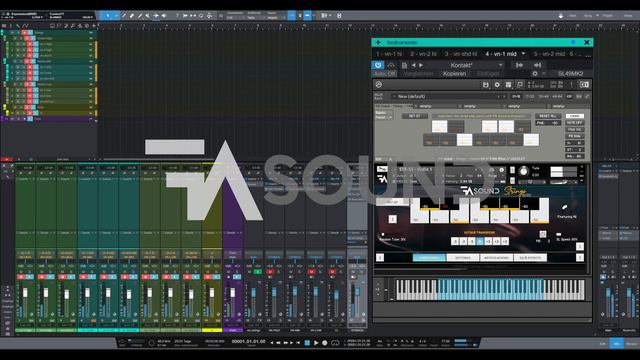Screen dimensions: 640x360
Task: Switch to the '5 - vn-2 mid' tab
Action: (x=549, y=54)
